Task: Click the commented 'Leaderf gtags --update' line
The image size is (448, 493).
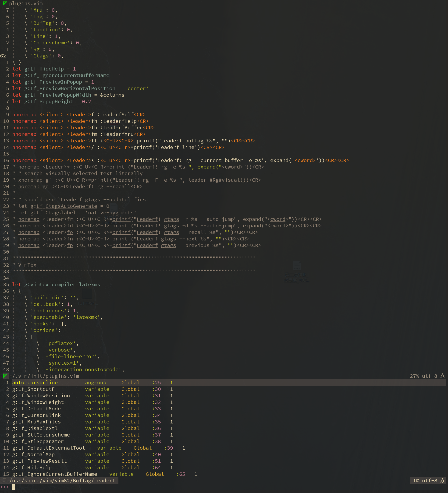Action: pyautogui.click(x=81, y=200)
